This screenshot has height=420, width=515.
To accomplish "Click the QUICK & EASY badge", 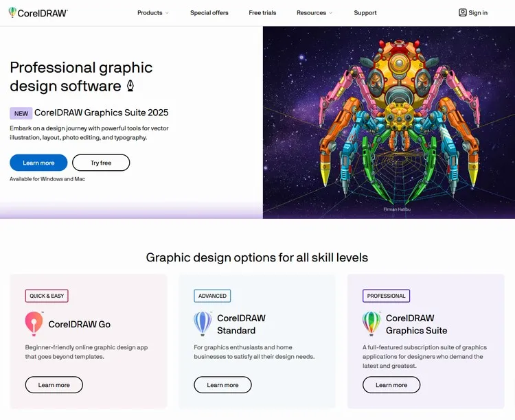I will (x=47, y=296).
